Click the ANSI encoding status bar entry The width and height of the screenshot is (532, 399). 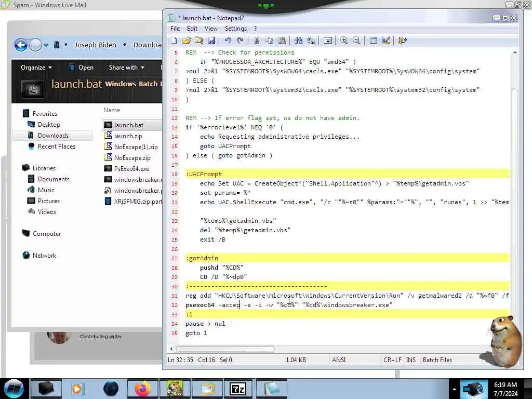pyautogui.click(x=339, y=360)
